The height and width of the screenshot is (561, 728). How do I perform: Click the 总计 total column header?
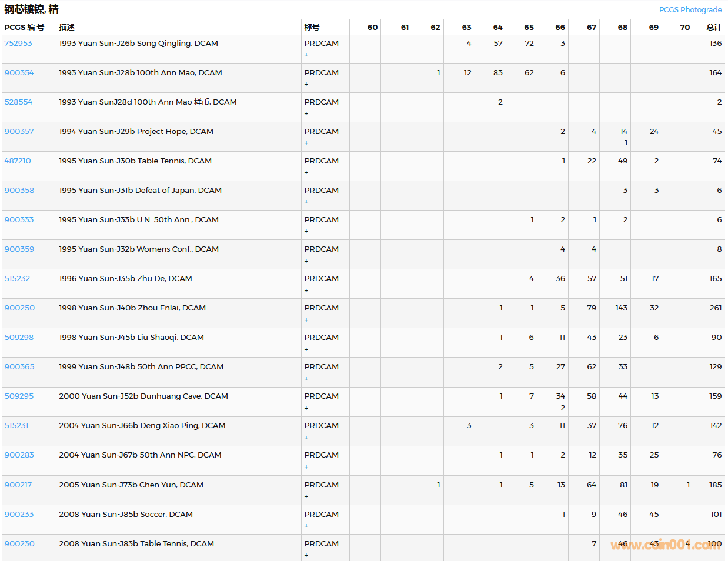713,27
